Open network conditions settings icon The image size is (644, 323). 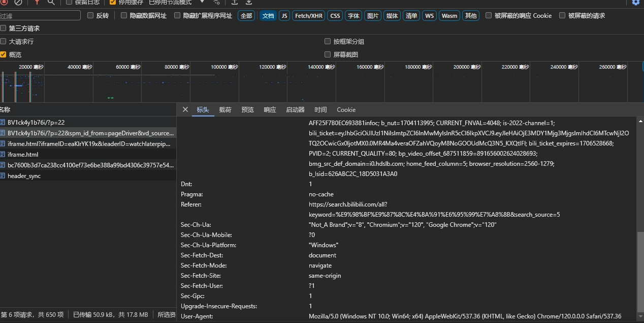point(217,2)
